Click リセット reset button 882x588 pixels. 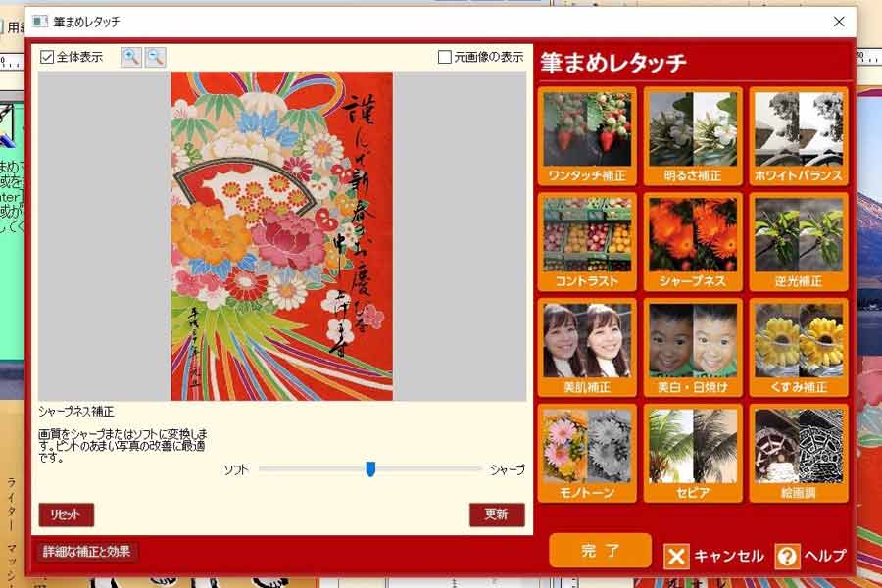click(x=67, y=514)
